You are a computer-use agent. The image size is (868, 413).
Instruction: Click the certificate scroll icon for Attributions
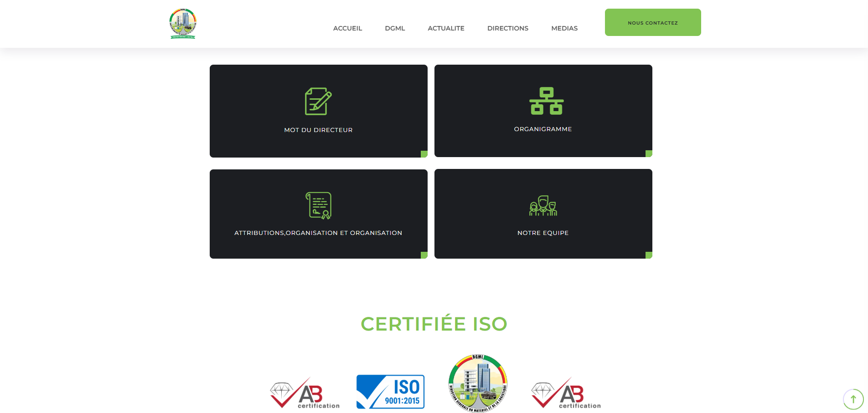[x=318, y=205]
